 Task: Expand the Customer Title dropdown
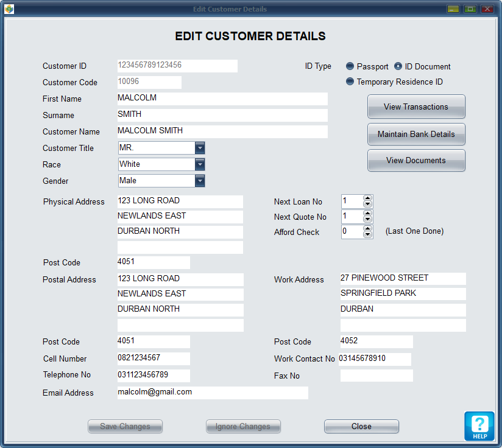pos(200,148)
